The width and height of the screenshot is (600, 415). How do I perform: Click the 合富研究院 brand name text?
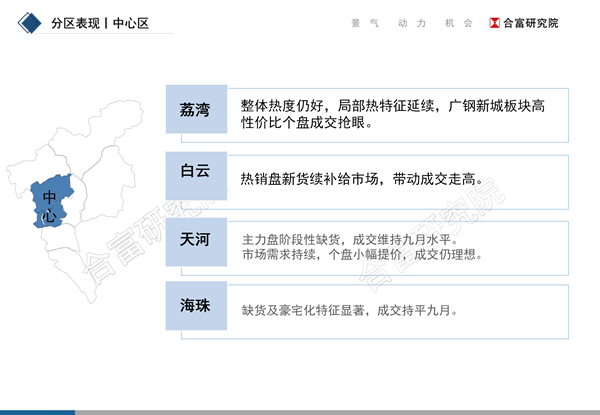coord(531,23)
